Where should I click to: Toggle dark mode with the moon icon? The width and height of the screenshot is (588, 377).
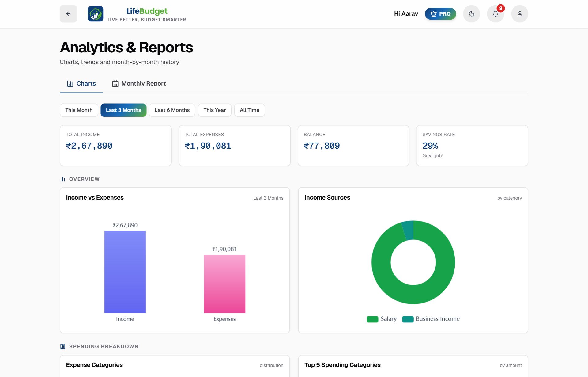471,14
